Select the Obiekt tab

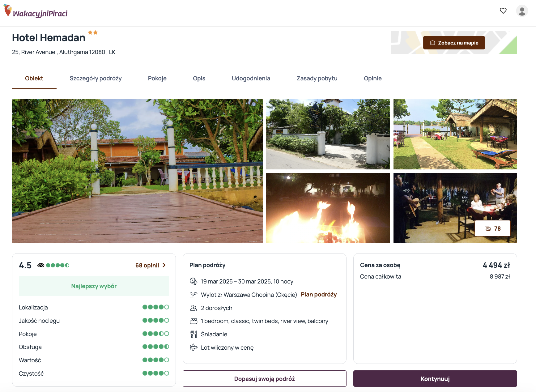(x=34, y=79)
